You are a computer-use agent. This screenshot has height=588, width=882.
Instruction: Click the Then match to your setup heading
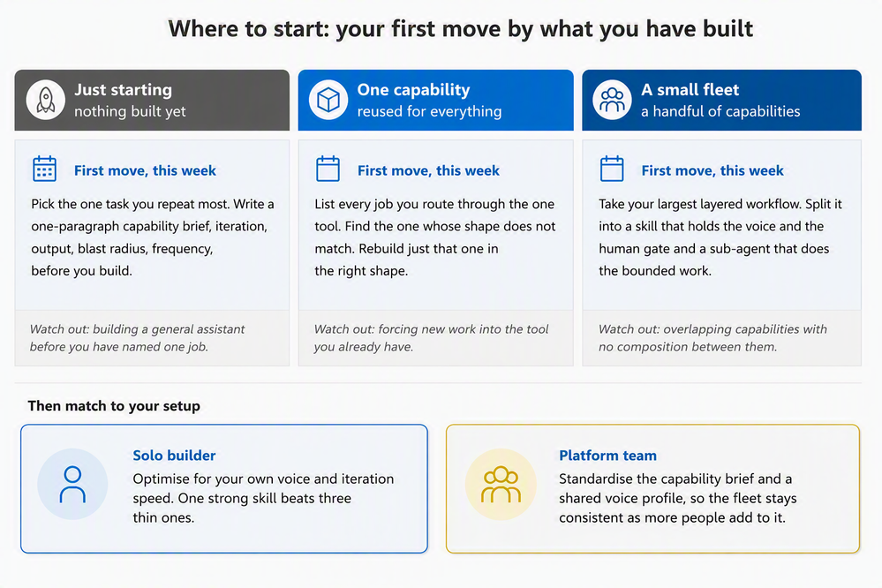point(114,406)
